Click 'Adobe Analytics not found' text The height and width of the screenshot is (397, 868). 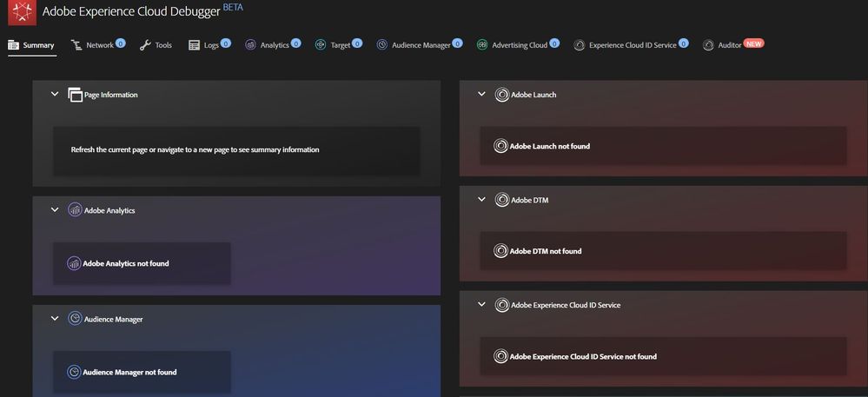click(x=126, y=263)
